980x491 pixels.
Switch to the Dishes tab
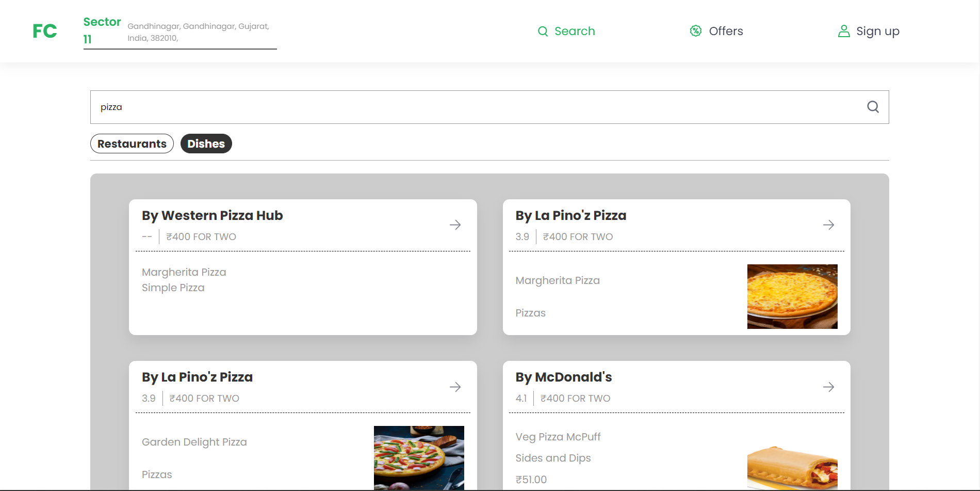tap(206, 144)
